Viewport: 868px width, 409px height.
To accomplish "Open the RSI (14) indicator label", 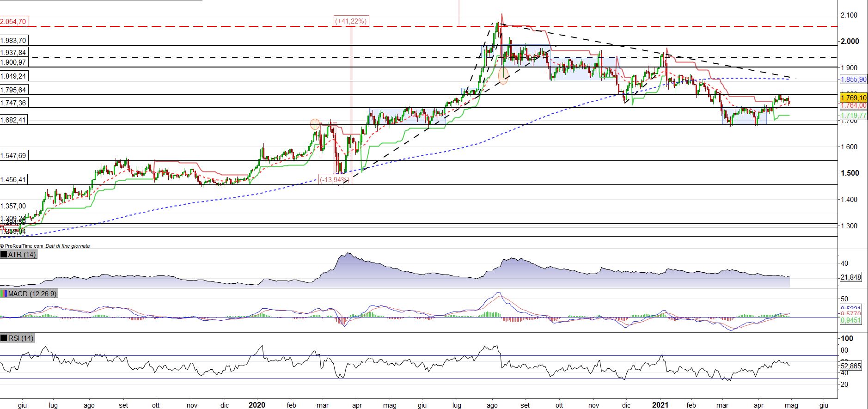I will [21, 338].
